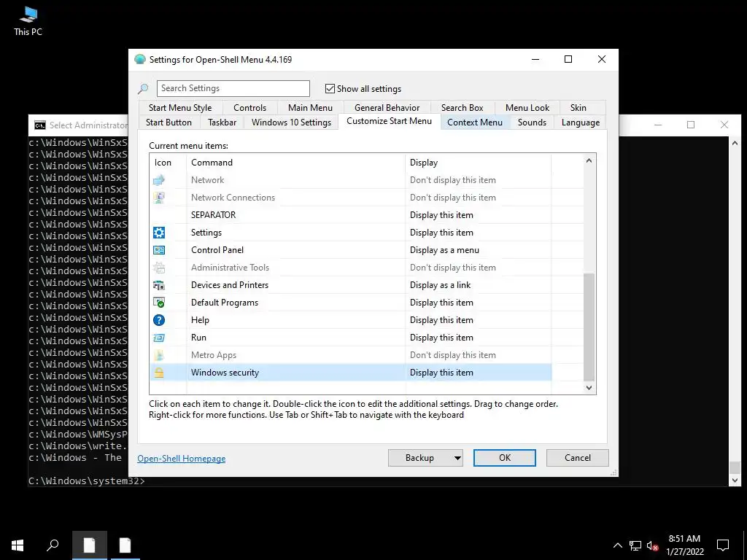
Task: Switch to Controls tab
Action: click(x=249, y=108)
